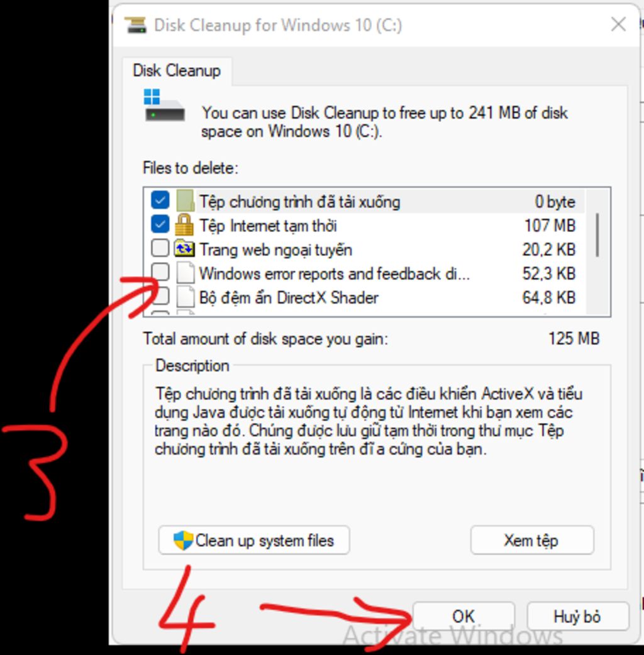Click the Disk Cleanup drive icon in title bar
This screenshot has width=644, height=655.
pyautogui.click(x=136, y=25)
